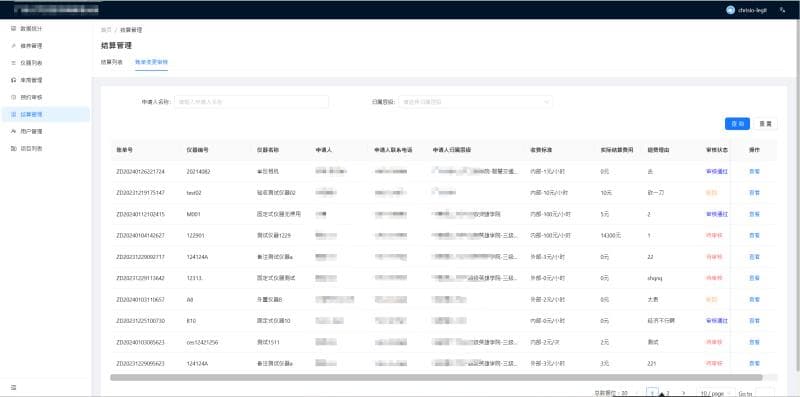Screen dimensions: 800x397
Task: Click 查看 for bill ZD20240112102415
Action: 754,214
